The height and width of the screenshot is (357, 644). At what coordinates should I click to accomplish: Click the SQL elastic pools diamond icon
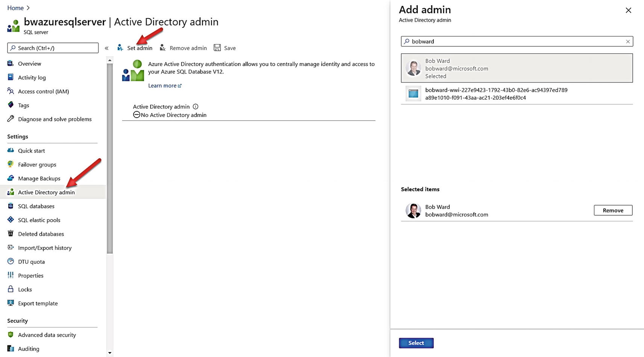11,220
